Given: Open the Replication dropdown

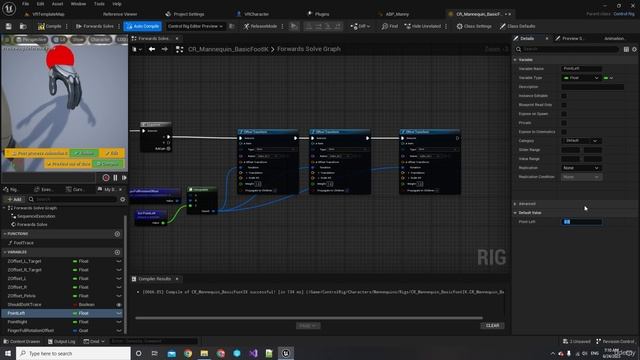Looking at the screenshot, I should coord(581,168).
